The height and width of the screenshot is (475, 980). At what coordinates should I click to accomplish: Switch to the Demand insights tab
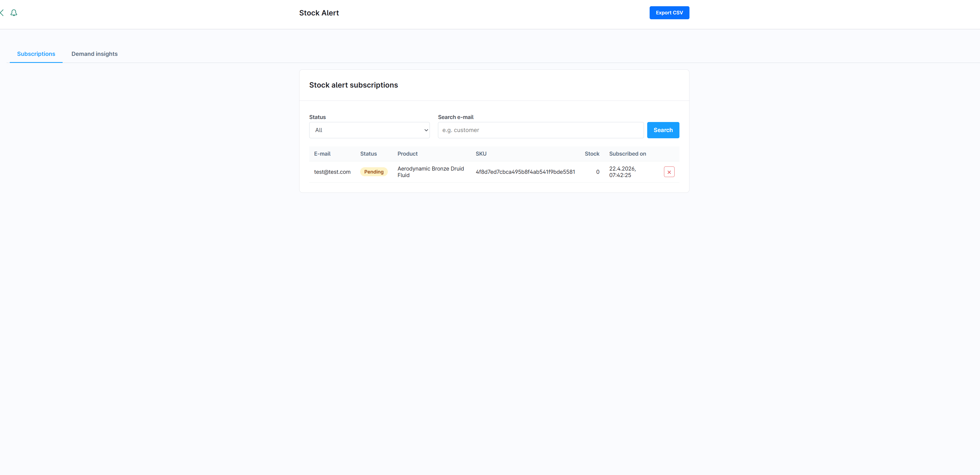coord(94,54)
